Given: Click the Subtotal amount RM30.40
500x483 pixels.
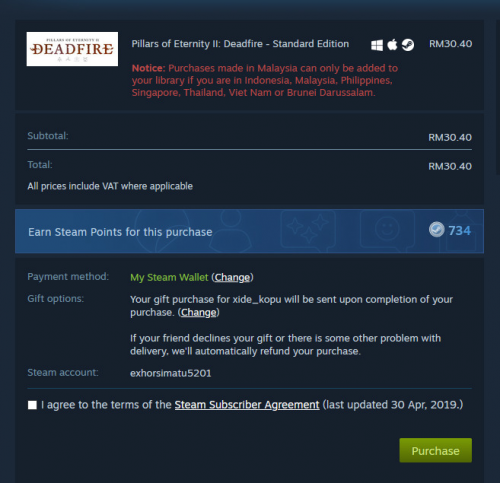Looking at the screenshot, I should pos(450,137).
